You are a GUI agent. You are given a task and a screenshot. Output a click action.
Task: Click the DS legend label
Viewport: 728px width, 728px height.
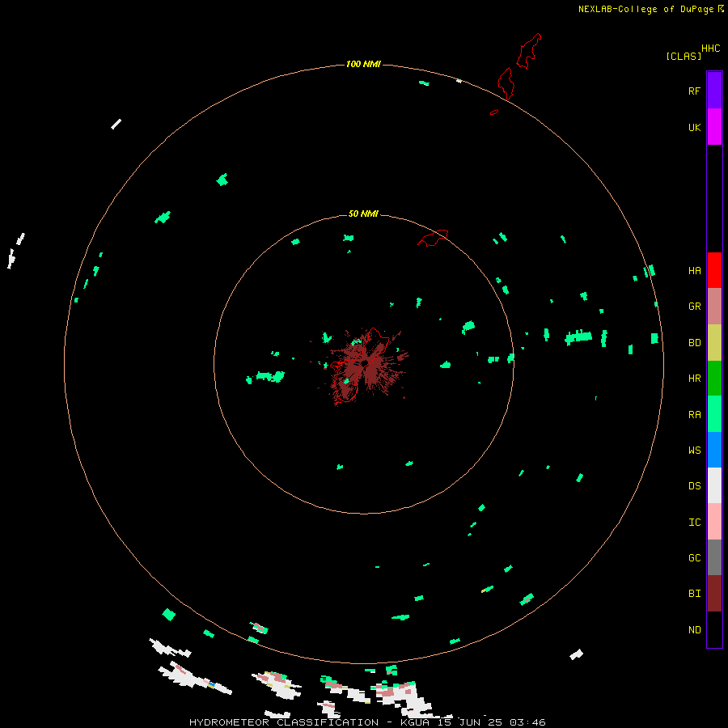click(x=694, y=486)
